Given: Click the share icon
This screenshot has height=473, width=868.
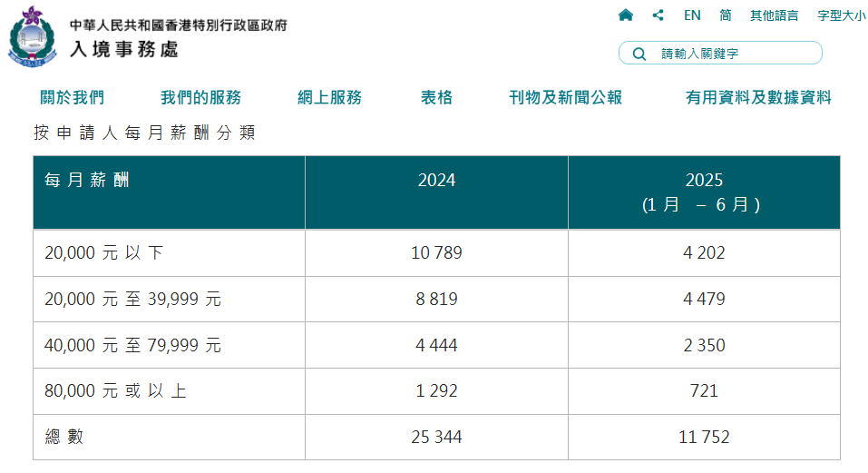Looking at the screenshot, I should pyautogui.click(x=658, y=15).
